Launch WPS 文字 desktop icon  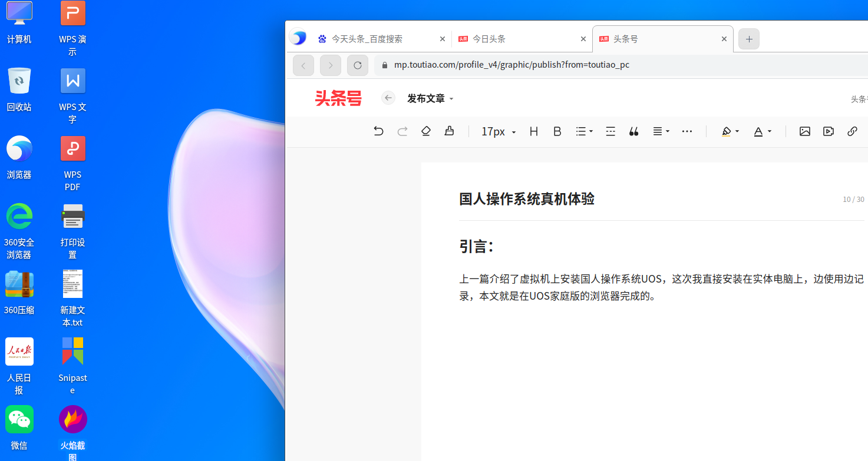73,96
